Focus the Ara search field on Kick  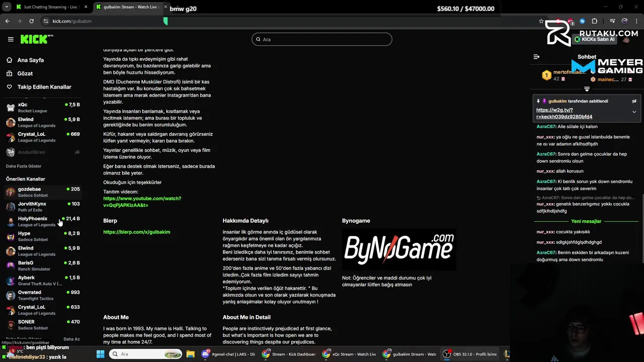click(x=322, y=39)
